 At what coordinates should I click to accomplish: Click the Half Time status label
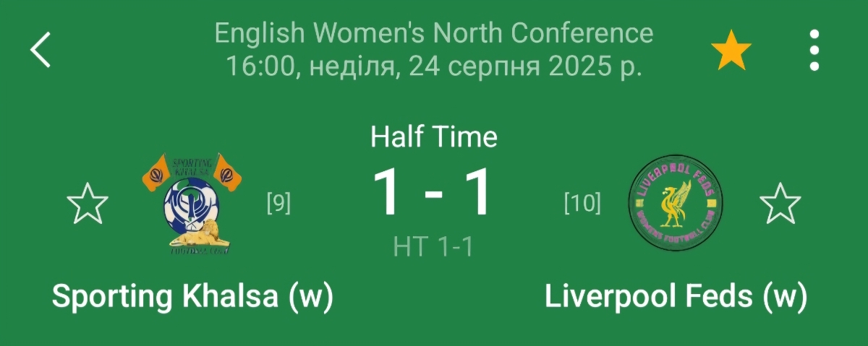click(434, 137)
